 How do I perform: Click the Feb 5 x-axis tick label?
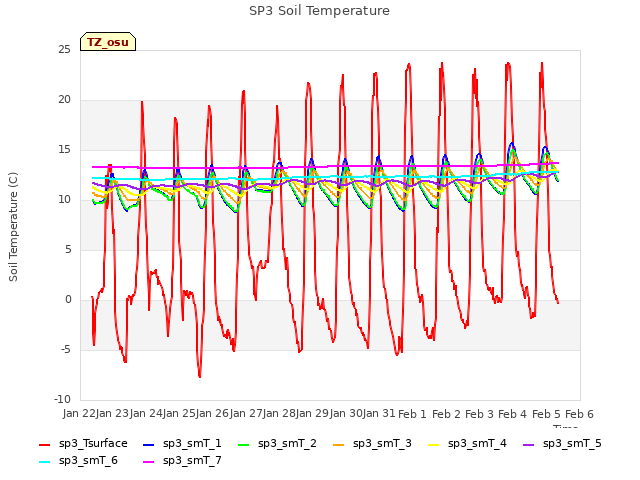pyautogui.click(x=546, y=414)
